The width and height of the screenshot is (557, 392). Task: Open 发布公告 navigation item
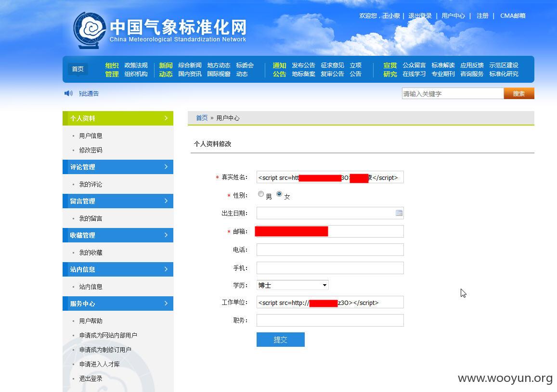point(303,65)
